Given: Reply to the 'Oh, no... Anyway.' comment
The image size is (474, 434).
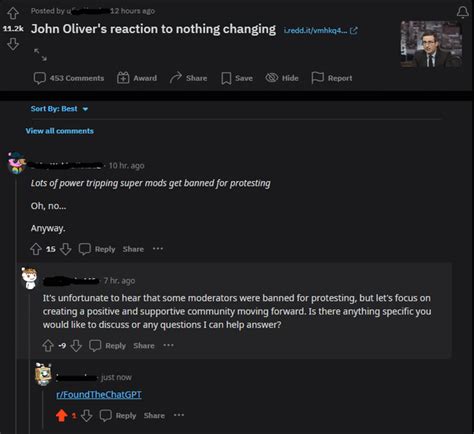Looking at the screenshot, I should [x=97, y=249].
